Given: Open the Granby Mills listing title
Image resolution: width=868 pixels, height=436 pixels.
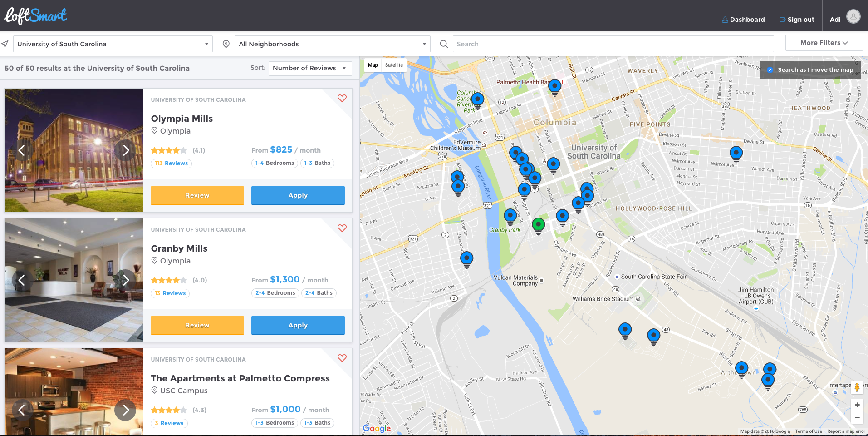Looking at the screenshot, I should (x=179, y=248).
